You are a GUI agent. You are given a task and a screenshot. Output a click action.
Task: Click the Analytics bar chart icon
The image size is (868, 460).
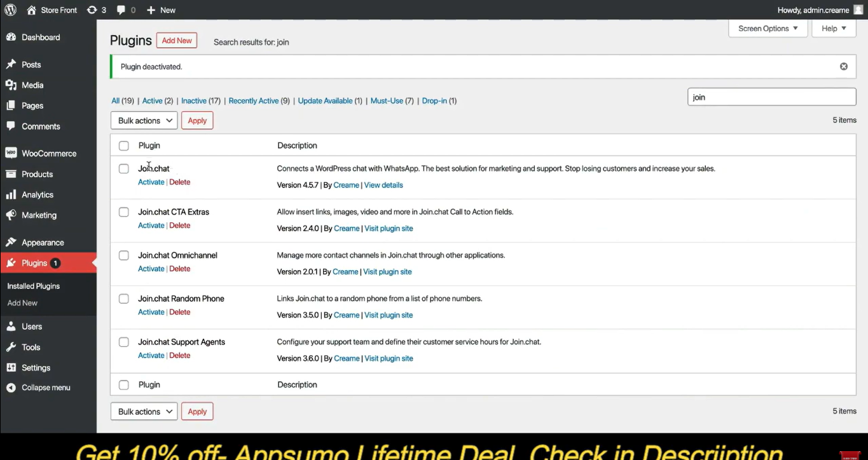(11, 194)
